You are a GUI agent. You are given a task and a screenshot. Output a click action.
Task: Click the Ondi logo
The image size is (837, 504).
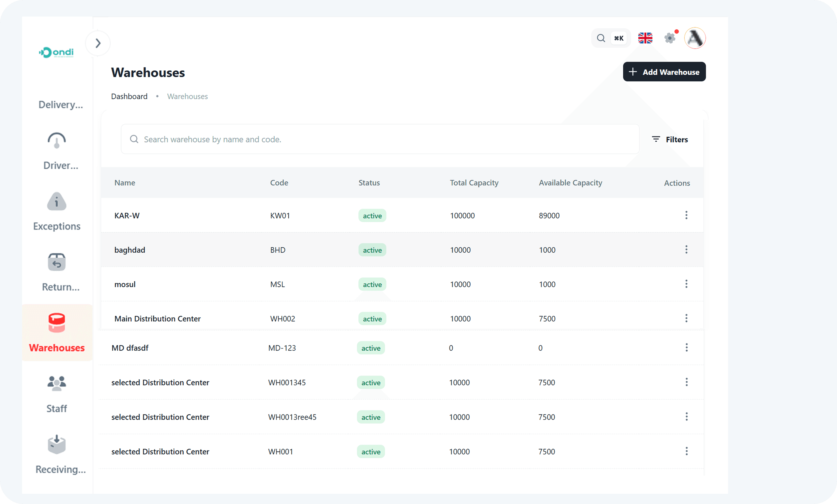tap(56, 52)
